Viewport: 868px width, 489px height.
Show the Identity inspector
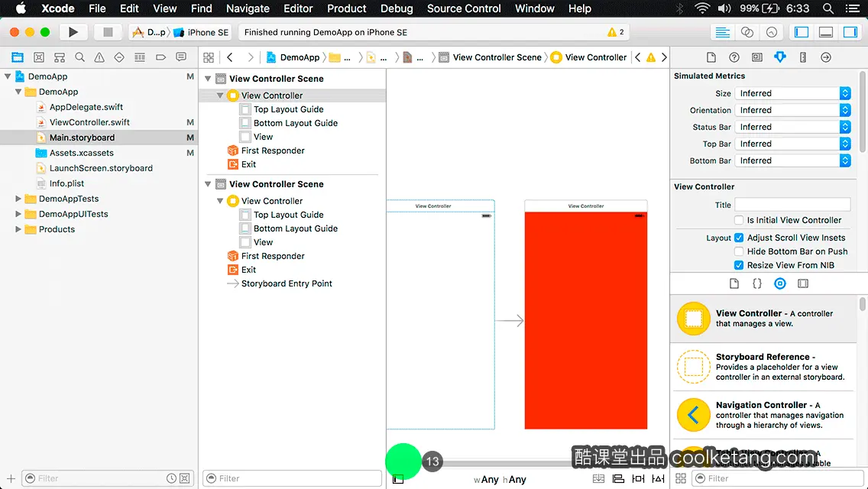(756, 57)
